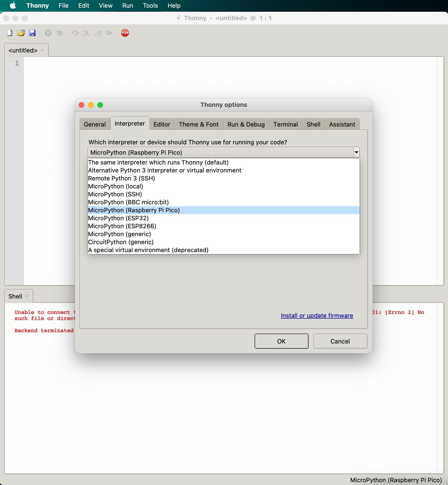Click line number 1 in editor gutter
Screen dimensions: 448x485
tap(17, 63)
